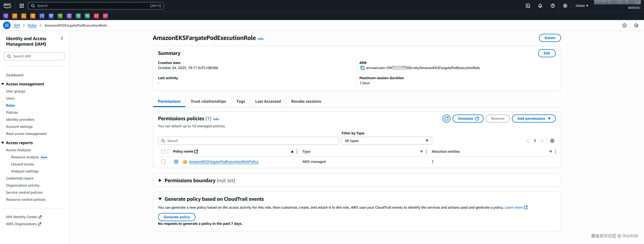Collapse the IAM side navigation panel

click(x=62, y=39)
